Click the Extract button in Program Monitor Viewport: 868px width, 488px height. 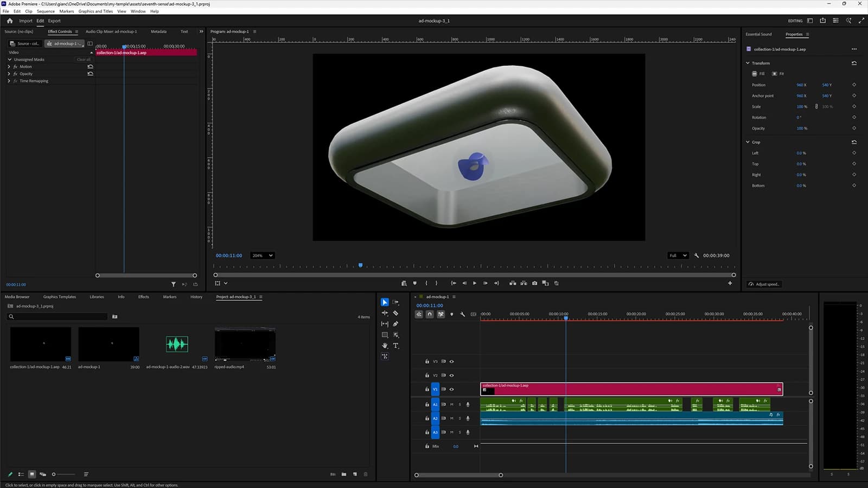pyautogui.click(x=524, y=283)
